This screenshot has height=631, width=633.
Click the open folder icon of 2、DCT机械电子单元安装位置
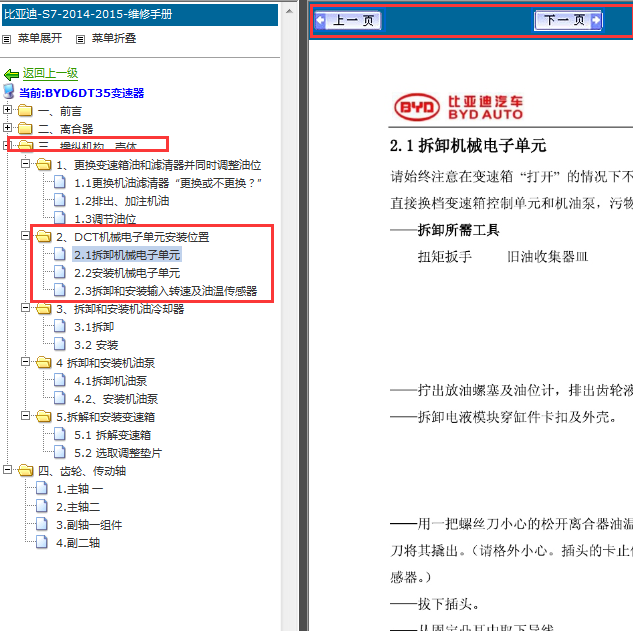(44, 236)
